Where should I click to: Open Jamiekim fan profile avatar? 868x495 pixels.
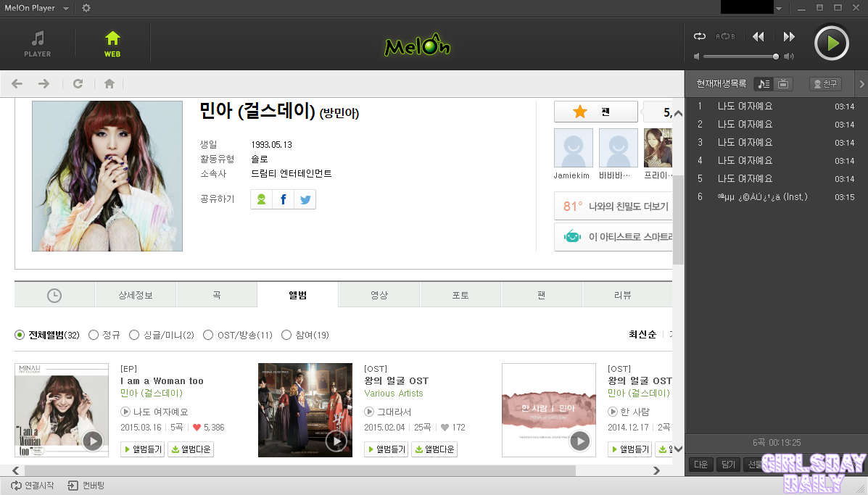(x=574, y=148)
